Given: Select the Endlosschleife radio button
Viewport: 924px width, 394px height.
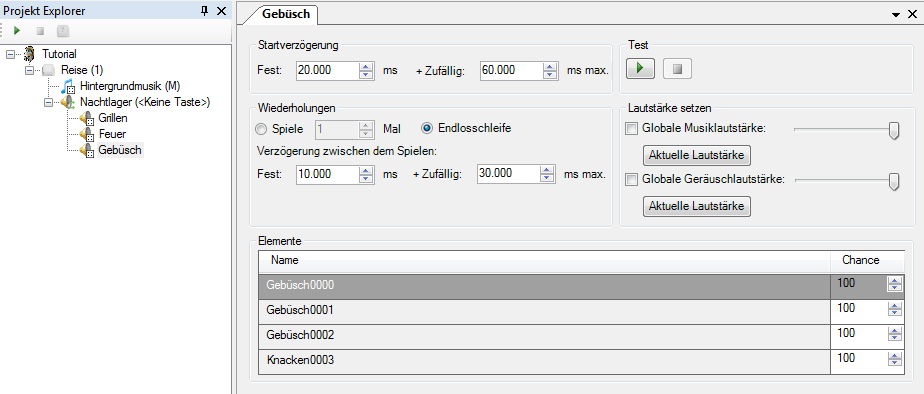Looking at the screenshot, I should 428,128.
